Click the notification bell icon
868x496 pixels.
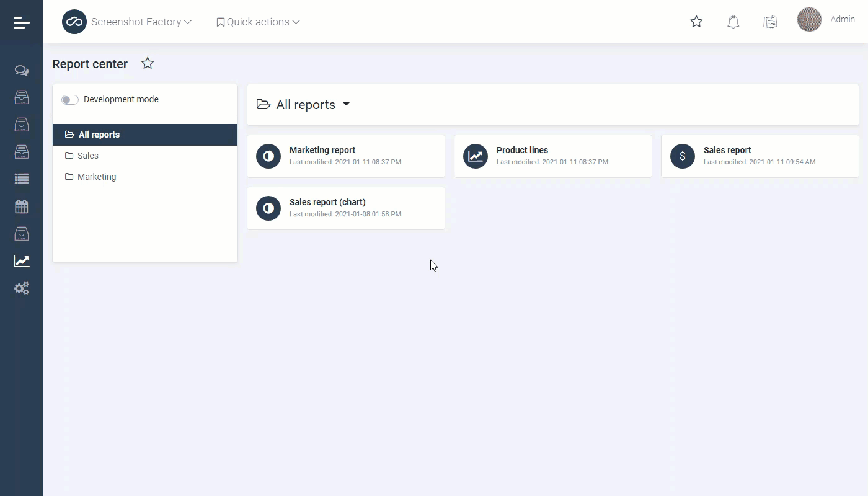733,22
